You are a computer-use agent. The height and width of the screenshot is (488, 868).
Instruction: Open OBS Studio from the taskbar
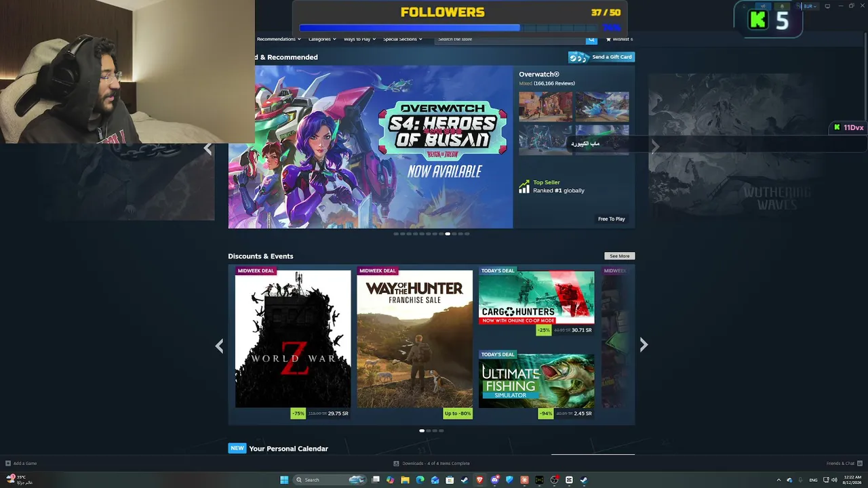(x=554, y=480)
